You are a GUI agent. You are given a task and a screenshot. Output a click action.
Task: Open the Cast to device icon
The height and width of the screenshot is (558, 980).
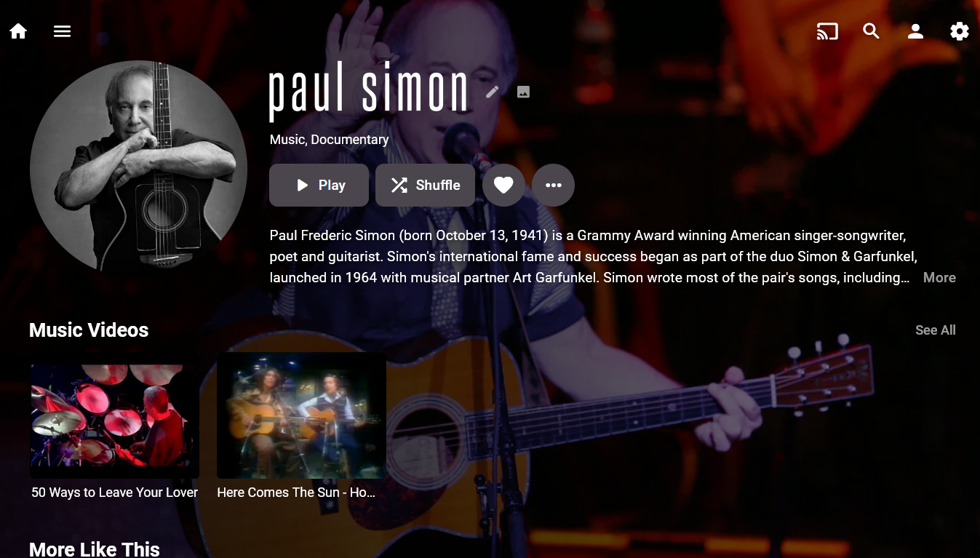coord(827,31)
